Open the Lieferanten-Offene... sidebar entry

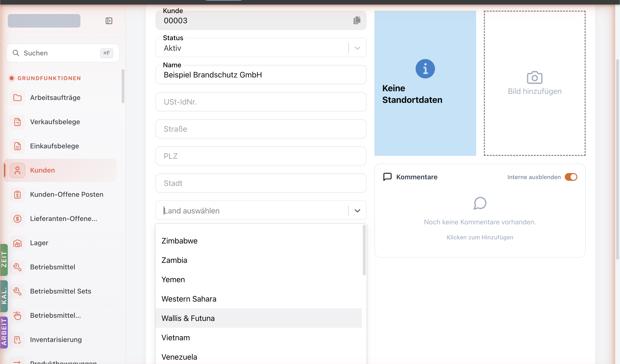point(60,219)
